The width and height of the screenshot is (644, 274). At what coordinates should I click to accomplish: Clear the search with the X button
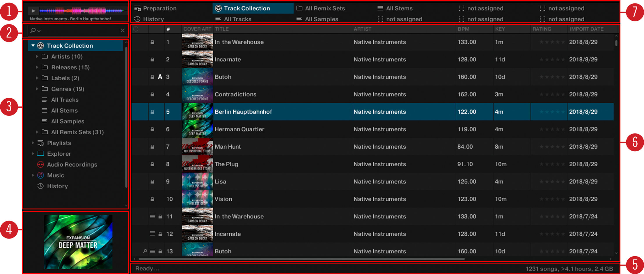tap(122, 30)
